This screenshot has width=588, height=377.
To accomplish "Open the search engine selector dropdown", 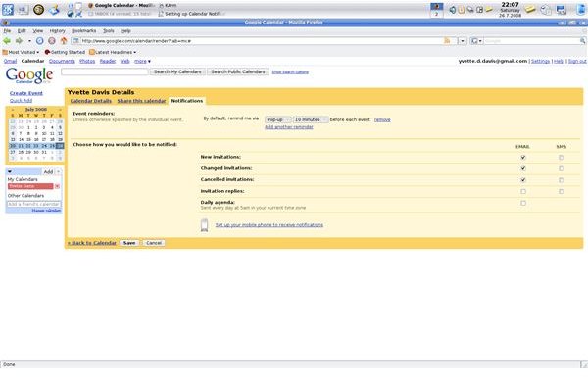I will 476,40.
